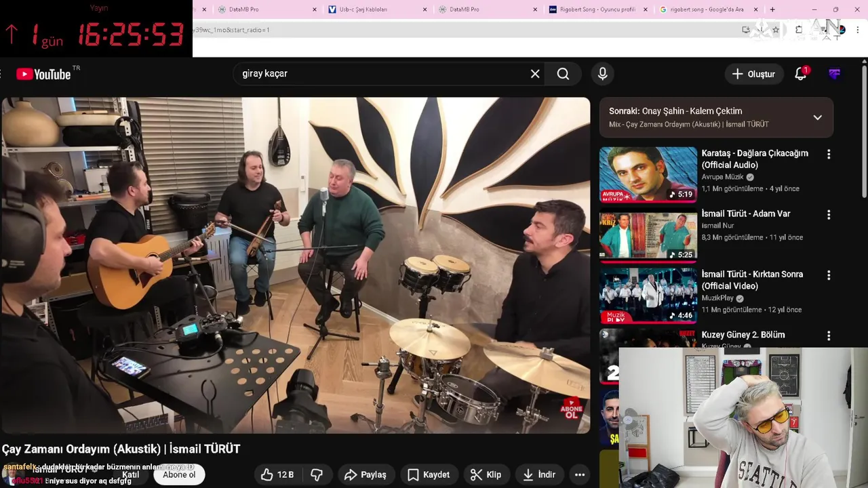Open the YouTube home logo
This screenshot has height=488, width=868.
click(44, 74)
